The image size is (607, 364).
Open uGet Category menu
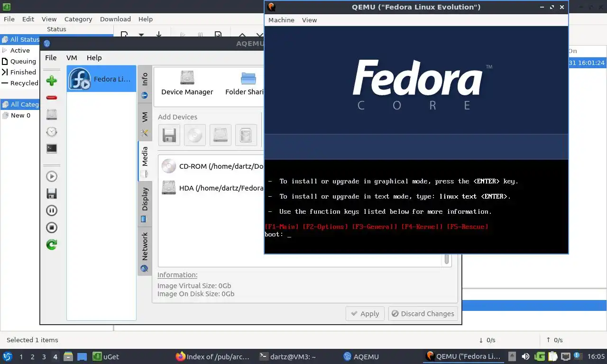click(78, 19)
